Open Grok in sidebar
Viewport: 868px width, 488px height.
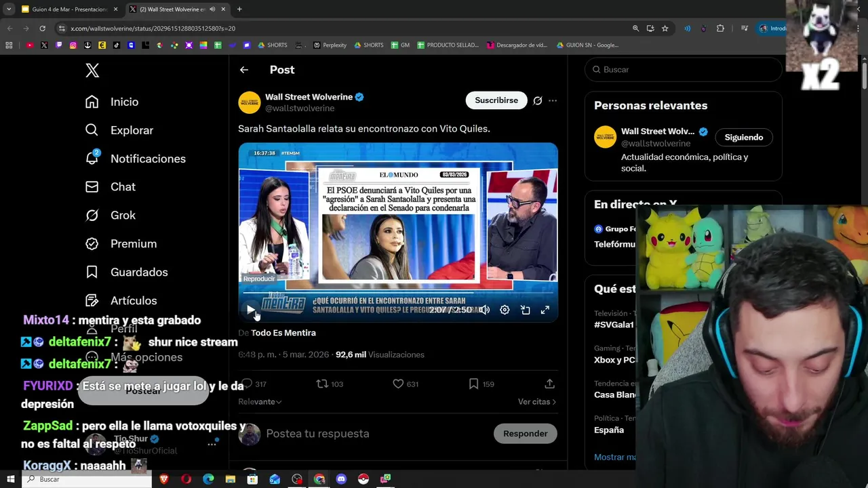point(111,215)
